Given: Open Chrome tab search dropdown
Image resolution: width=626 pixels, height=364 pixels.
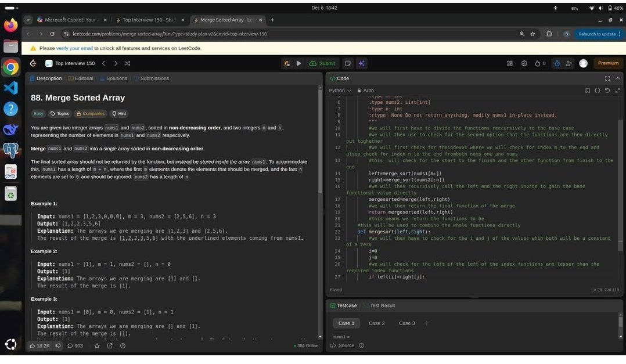Looking at the screenshot, I should 28,20.
